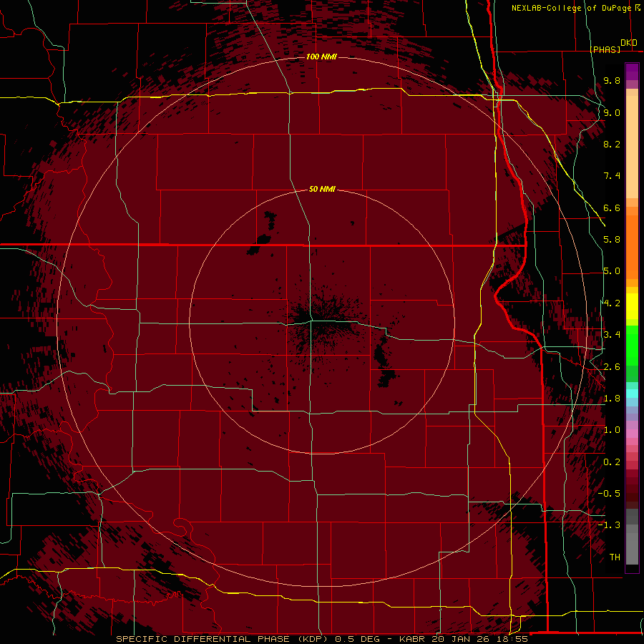The width and height of the screenshot is (644, 644).
Task: Click the 6.6 scale value
Action: (612, 208)
